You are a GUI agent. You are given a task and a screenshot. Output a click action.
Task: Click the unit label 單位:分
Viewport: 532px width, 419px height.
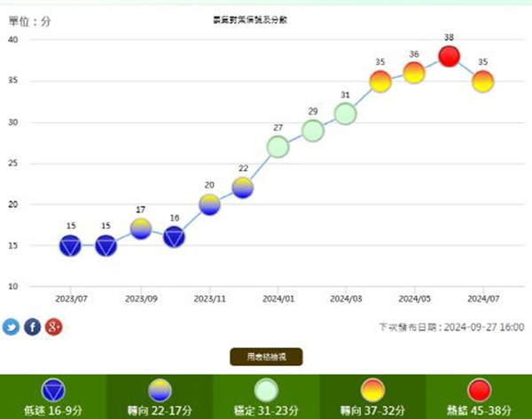tap(29, 21)
